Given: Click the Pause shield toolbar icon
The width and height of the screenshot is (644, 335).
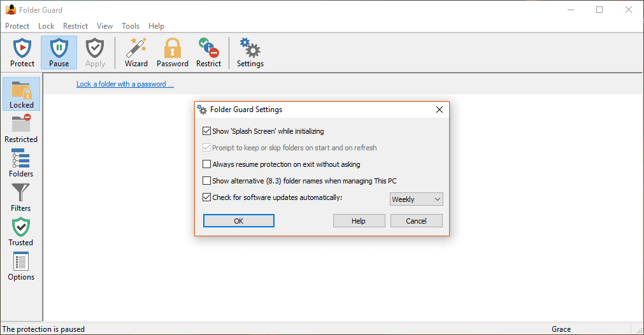Looking at the screenshot, I should click(59, 53).
